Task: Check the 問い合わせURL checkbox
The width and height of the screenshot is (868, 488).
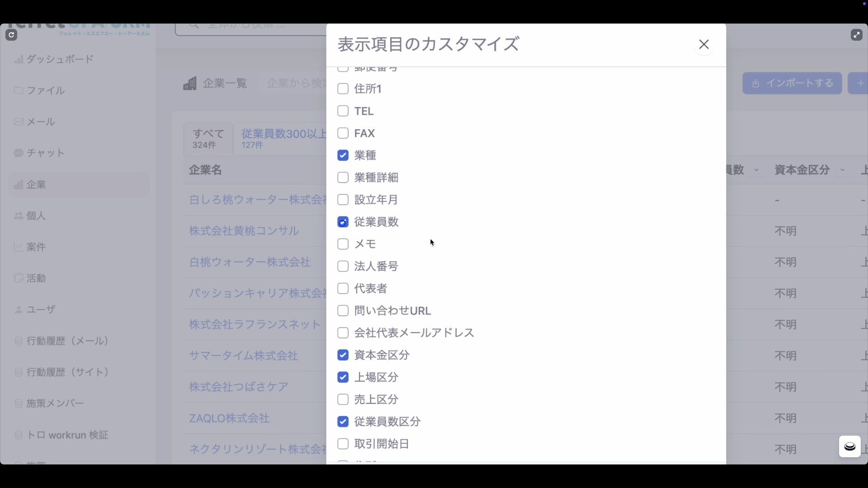Action: pos(343,311)
